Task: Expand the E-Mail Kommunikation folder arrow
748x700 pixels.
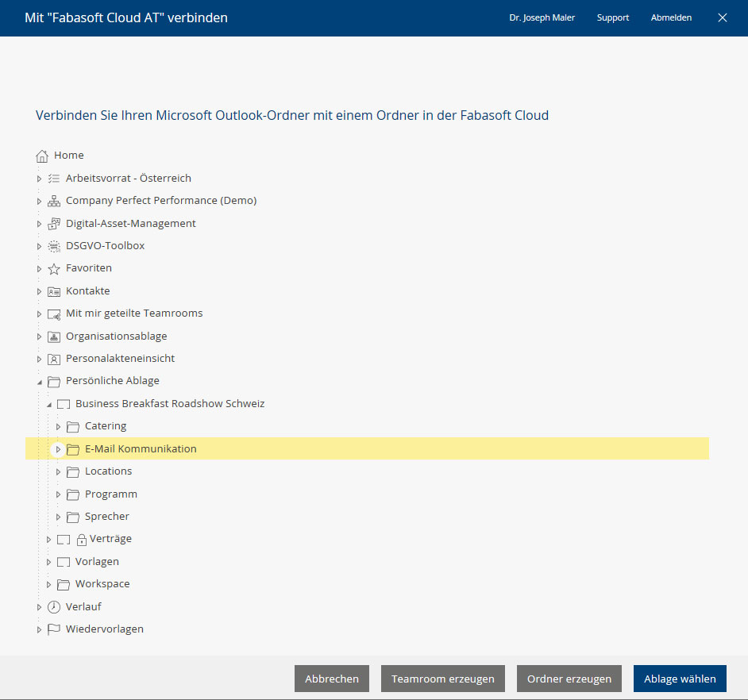Action: [58, 449]
